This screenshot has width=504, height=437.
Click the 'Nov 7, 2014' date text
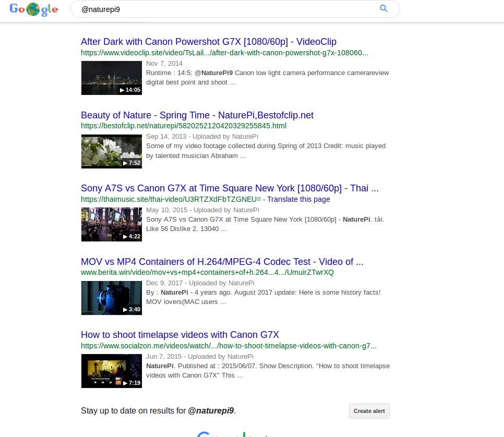164,63
